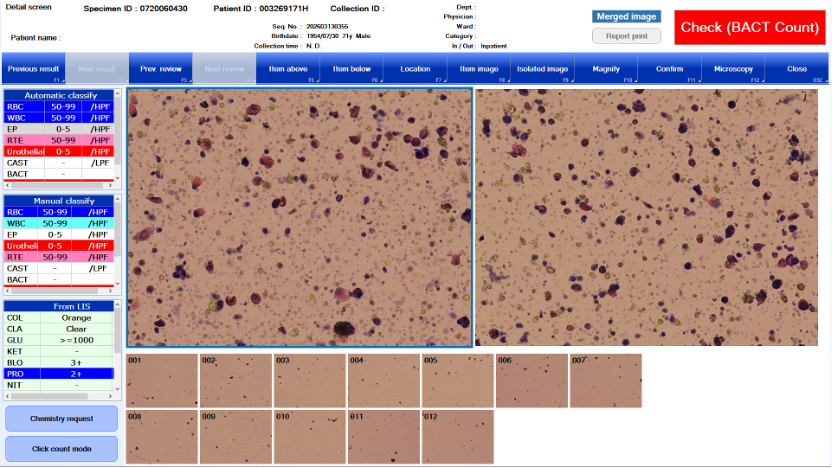The width and height of the screenshot is (832, 468).
Task: Click Confirm in the toolbar
Action: click(669, 69)
